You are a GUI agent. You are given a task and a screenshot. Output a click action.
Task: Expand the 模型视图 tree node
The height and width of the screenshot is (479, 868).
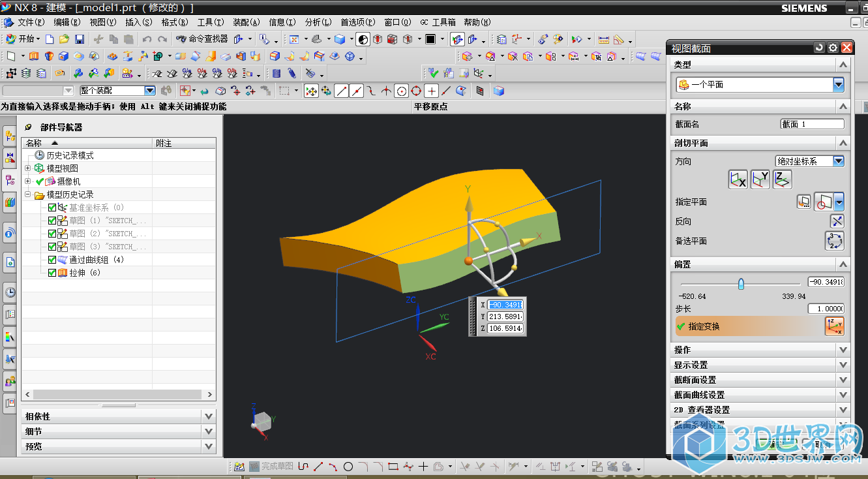[28, 168]
